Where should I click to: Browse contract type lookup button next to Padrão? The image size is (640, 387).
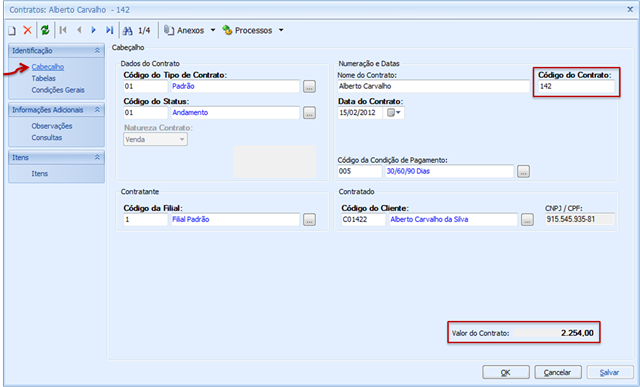point(309,87)
